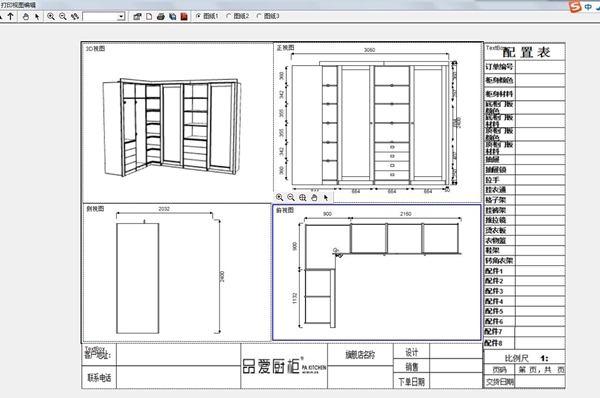The image size is (600, 398).
Task: Click the 配件3 row label
Action: 494,291
